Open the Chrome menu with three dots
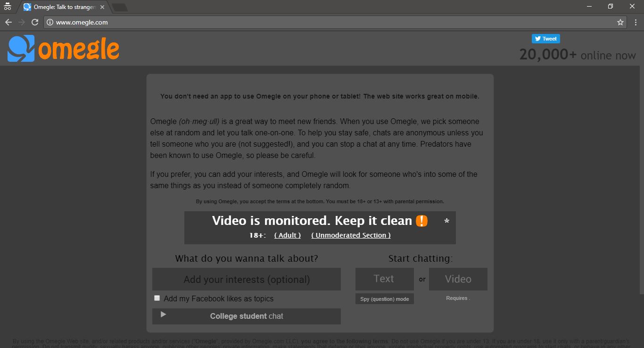Viewport: 644px width, 348px height. pos(636,22)
